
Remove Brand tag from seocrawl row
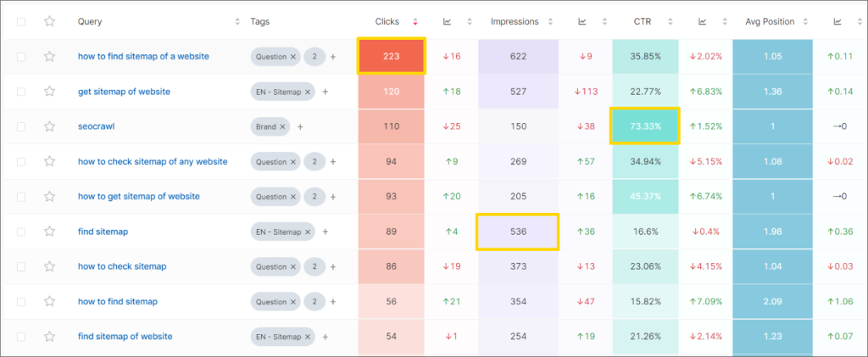pyautogui.click(x=282, y=126)
